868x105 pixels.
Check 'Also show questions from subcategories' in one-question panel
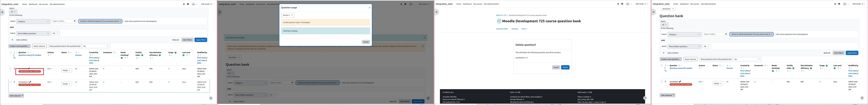(x=775, y=34)
